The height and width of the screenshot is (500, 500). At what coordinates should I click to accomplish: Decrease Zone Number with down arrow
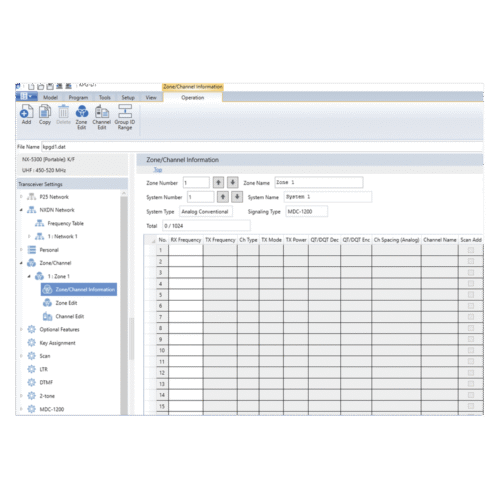(233, 183)
